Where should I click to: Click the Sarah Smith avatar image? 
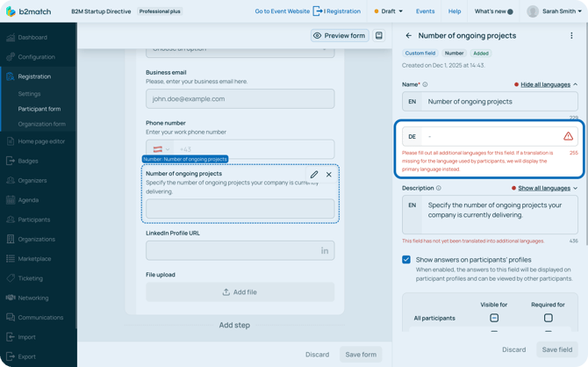[533, 11]
